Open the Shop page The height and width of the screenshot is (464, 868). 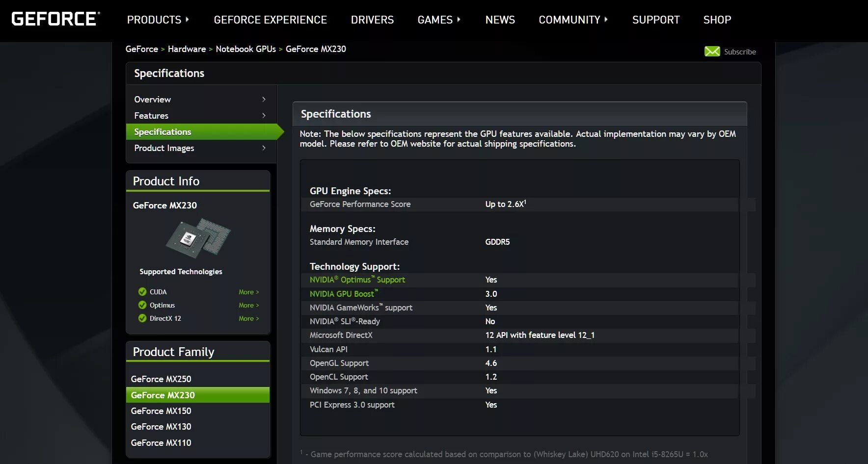coord(717,20)
